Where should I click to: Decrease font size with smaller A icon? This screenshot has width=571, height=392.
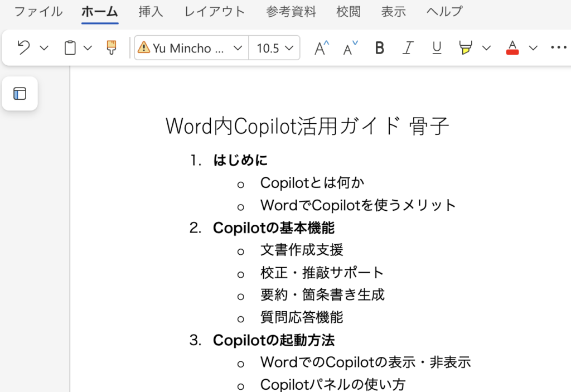pos(350,48)
